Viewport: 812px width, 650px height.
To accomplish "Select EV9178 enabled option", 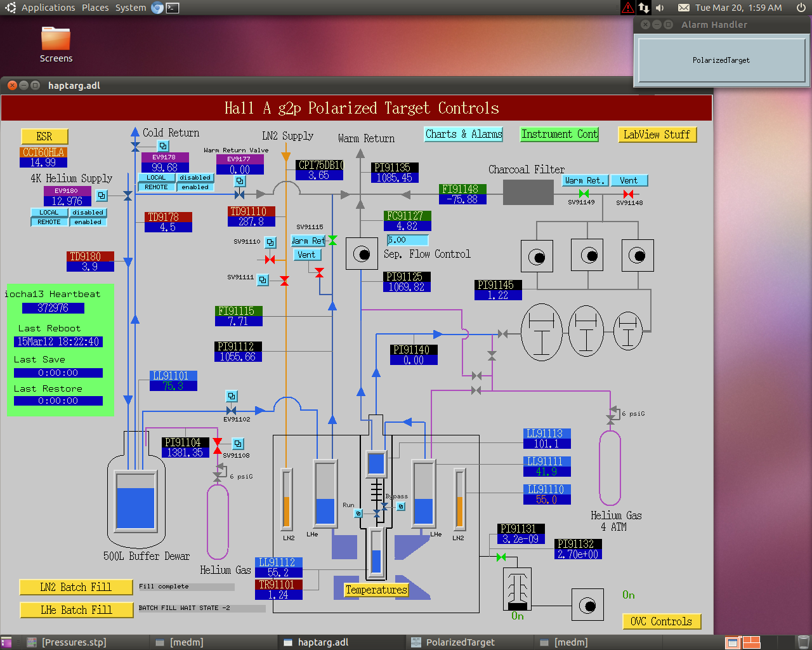I will point(195,187).
